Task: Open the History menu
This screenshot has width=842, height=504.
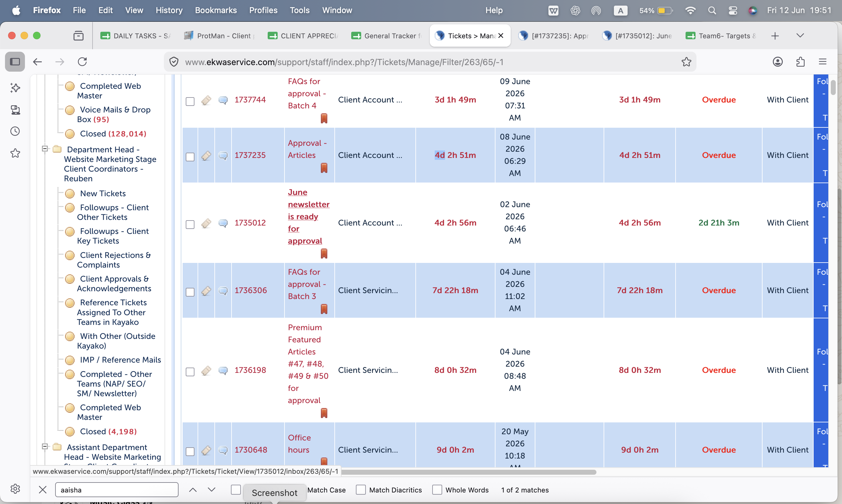Action: [169, 11]
